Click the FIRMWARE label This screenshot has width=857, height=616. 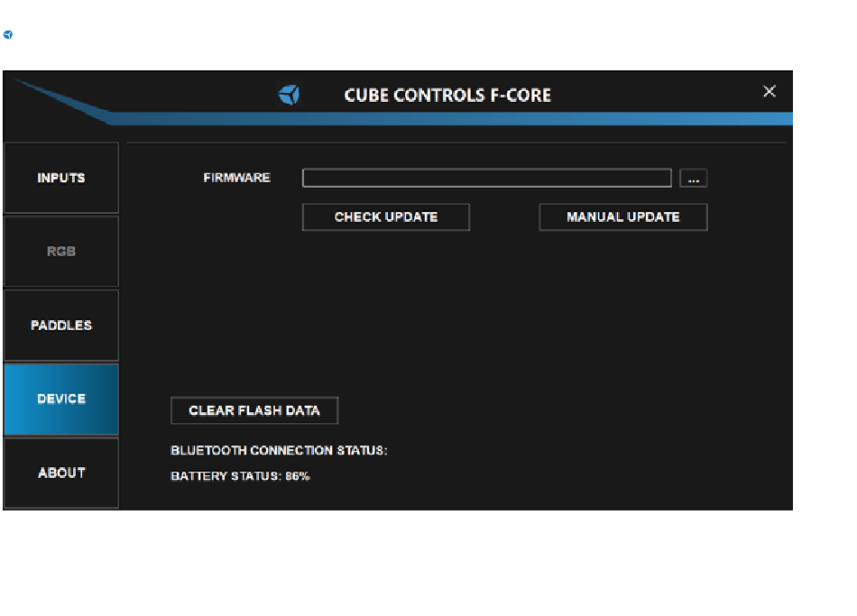(x=236, y=178)
